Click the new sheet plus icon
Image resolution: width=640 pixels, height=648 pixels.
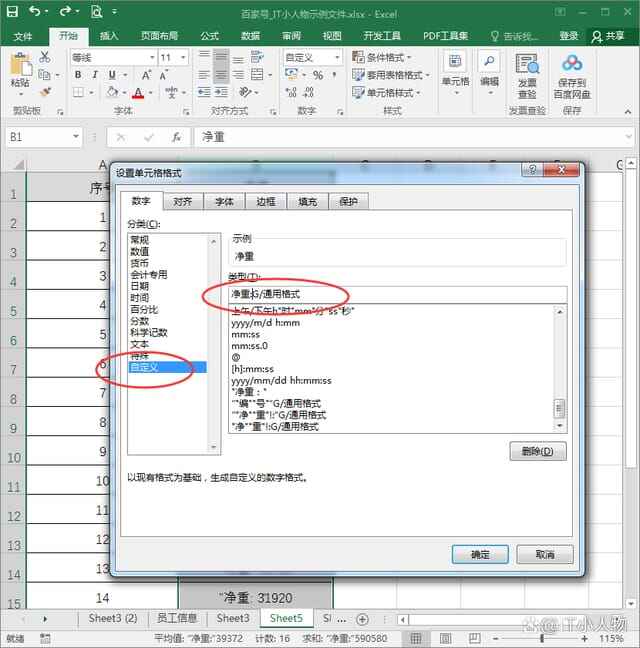362,619
